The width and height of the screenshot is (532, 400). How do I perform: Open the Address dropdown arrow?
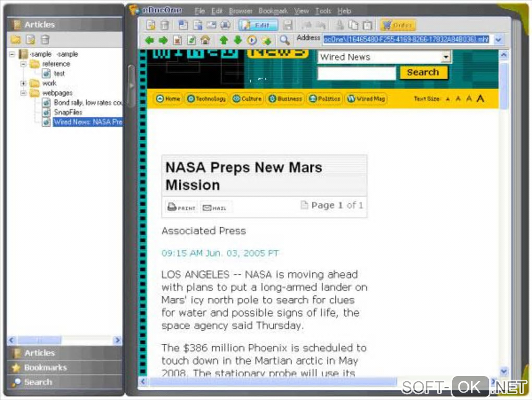pos(498,40)
